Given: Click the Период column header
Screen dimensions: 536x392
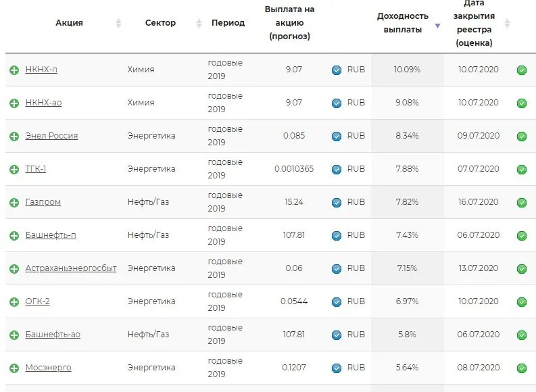Looking at the screenshot, I should (228, 23).
